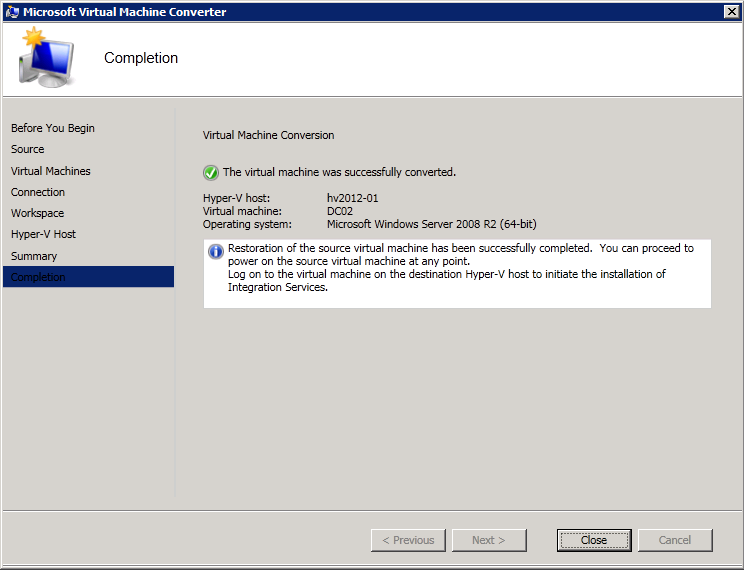Select the Hyper-V Host step
This screenshot has height=571, width=744.
(x=43, y=234)
